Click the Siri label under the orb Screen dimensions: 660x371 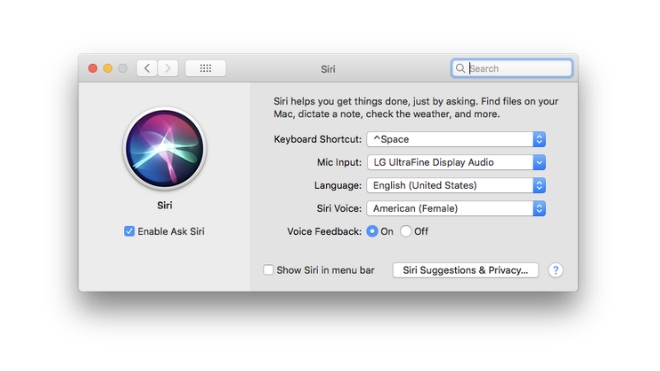[x=165, y=205]
